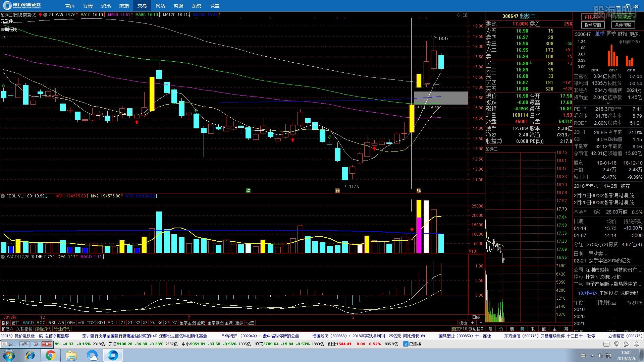The height and width of the screenshot is (362, 644).
Task: Open the 行情 menu
Action: 88,6
